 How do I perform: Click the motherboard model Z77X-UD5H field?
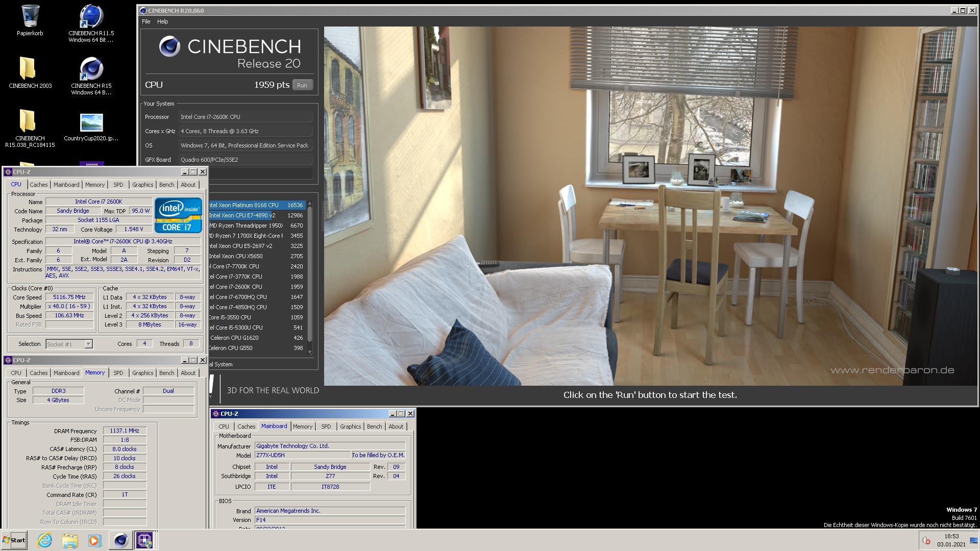coord(302,455)
